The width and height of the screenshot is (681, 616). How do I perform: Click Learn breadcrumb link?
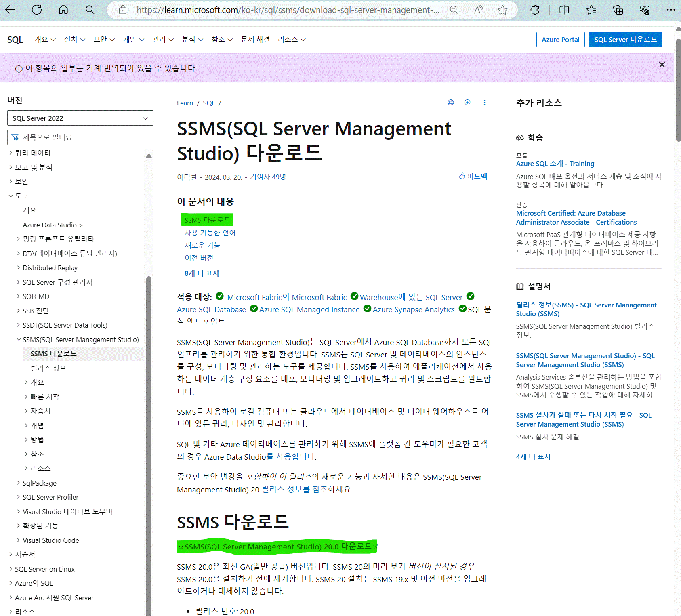click(185, 103)
